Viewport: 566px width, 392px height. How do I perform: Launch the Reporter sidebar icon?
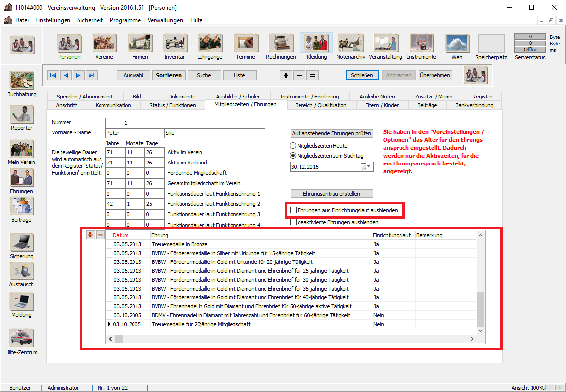tap(22, 115)
